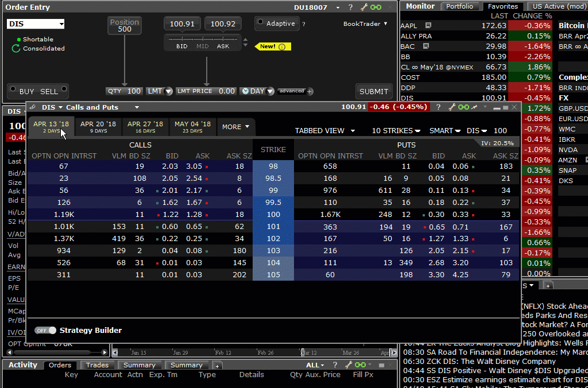This screenshot has height=388, width=588.
Task: Select MAY 04 '18 expiration tab
Action: [192, 127]
